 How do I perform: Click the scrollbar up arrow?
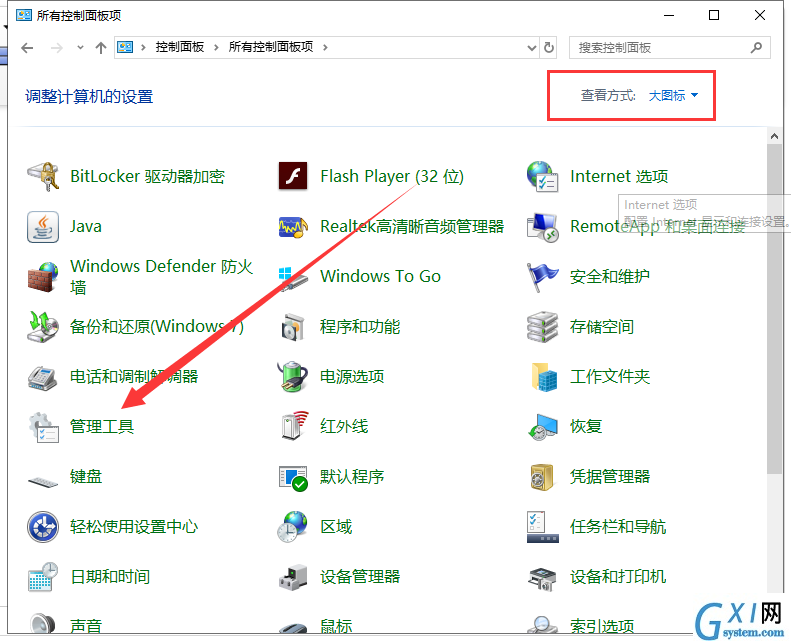(774, 136)
